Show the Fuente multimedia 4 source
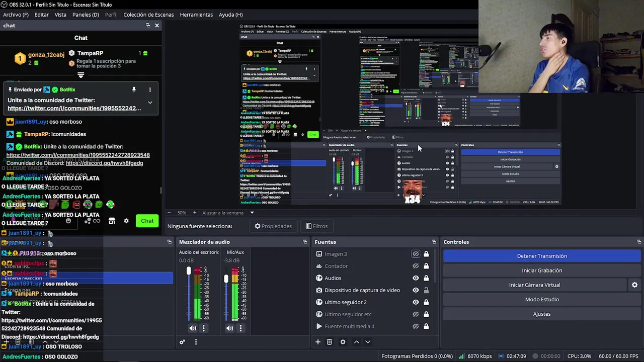 tap(416, 326)
